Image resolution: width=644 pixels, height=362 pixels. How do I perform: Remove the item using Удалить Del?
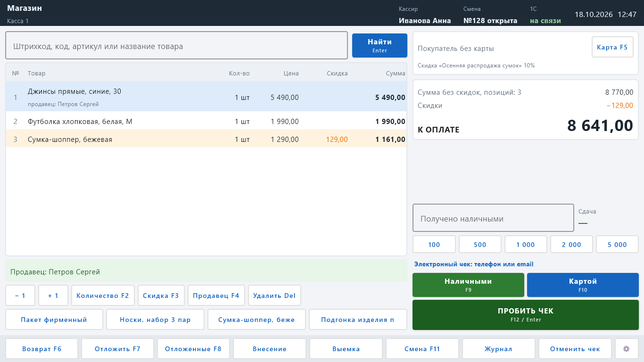(x=274, y=296)
